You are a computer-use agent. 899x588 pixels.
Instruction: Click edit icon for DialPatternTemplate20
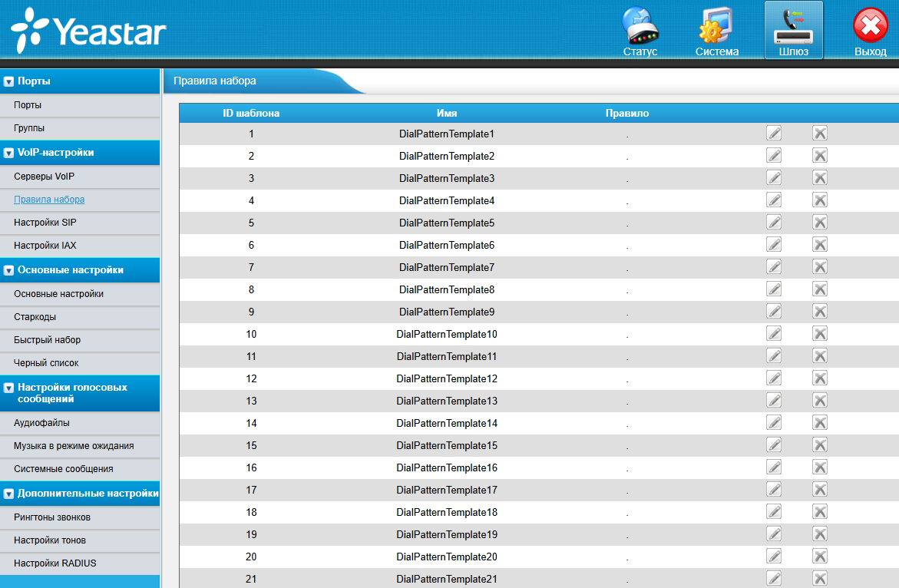(774, 557)
